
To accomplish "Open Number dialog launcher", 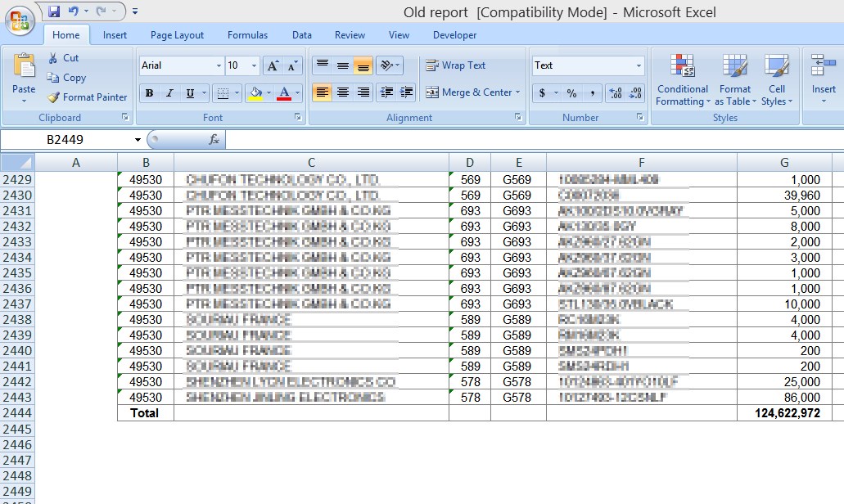I will click(x=640, y=117).
